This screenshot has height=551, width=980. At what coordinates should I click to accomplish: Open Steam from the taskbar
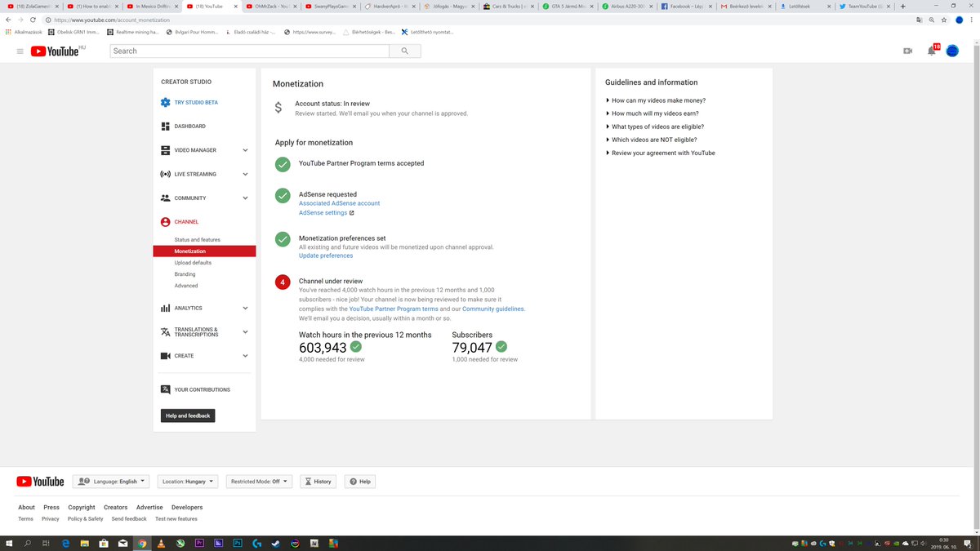coord(276,543)
